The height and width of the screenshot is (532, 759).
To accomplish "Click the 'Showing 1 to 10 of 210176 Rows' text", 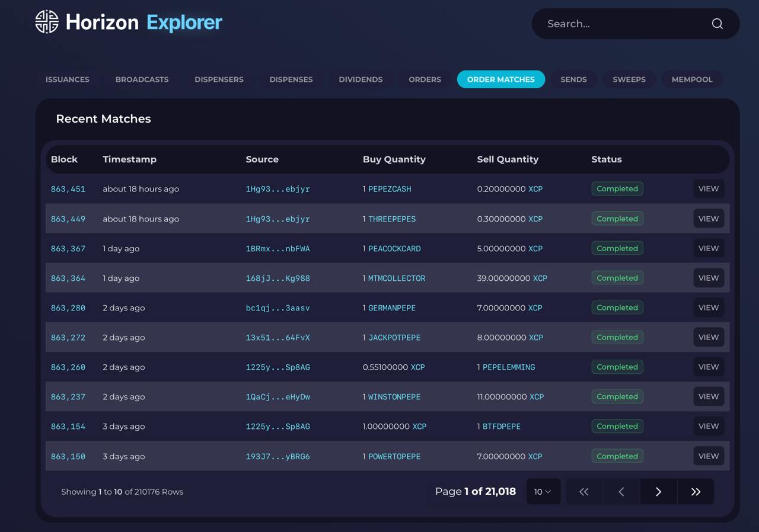I will (122, 492).
